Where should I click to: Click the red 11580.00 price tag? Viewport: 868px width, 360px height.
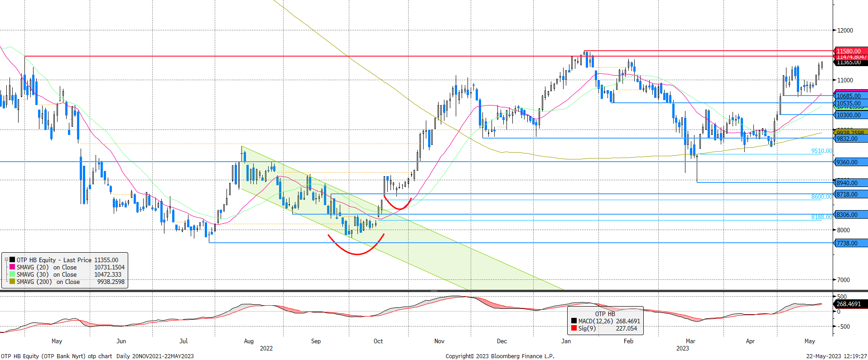click(x=851, y=51)
